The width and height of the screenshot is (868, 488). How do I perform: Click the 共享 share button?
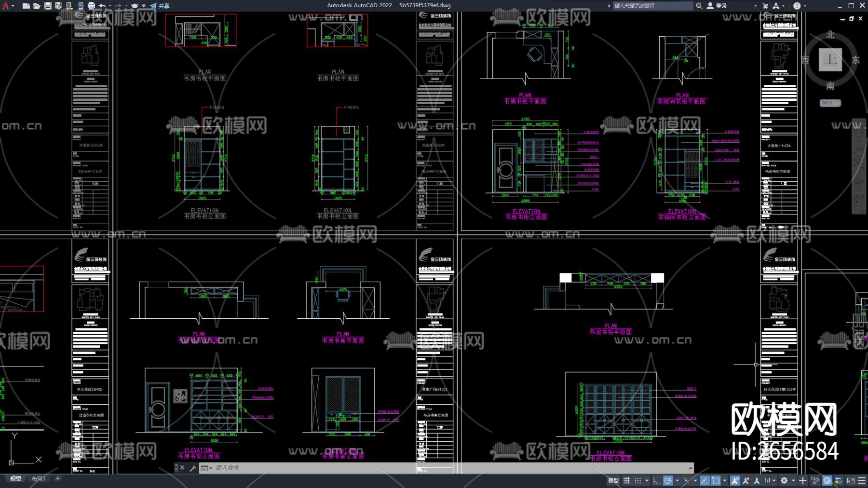(x=160, y=6)
